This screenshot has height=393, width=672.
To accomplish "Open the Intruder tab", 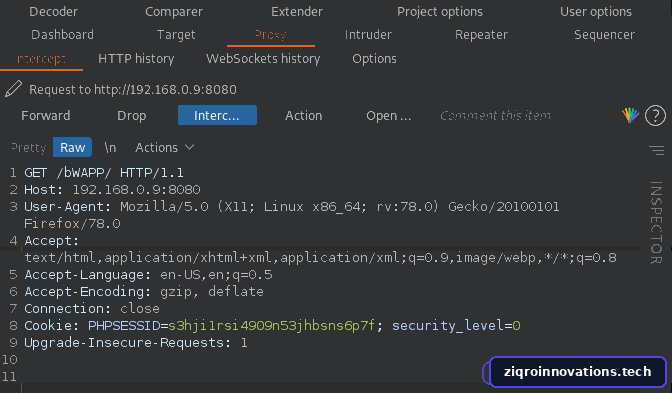I will [368, 35].
